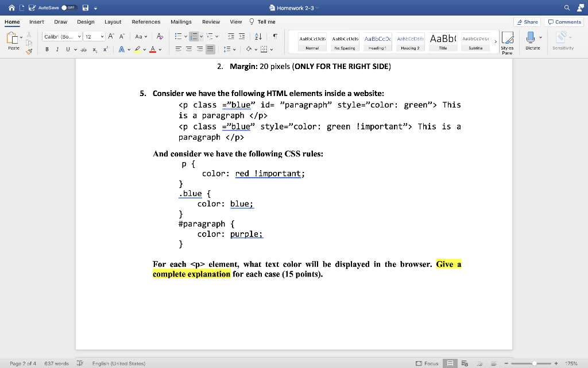Toggle numbered list formatting
Screen dimensions: 588x368
tap(195, 36)
